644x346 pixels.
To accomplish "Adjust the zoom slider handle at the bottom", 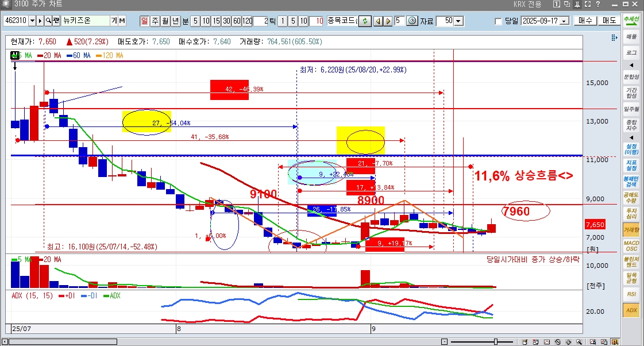I will (496, 342).
